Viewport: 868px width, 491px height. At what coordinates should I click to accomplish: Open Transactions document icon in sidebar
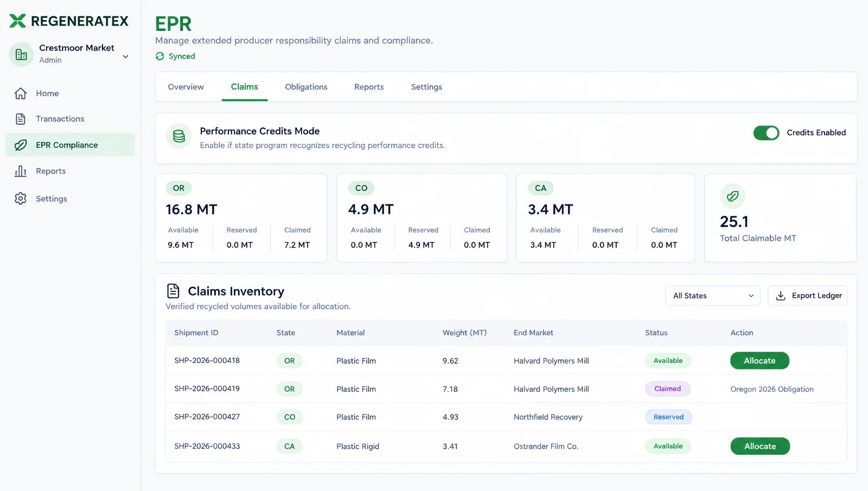pos(21,119)
